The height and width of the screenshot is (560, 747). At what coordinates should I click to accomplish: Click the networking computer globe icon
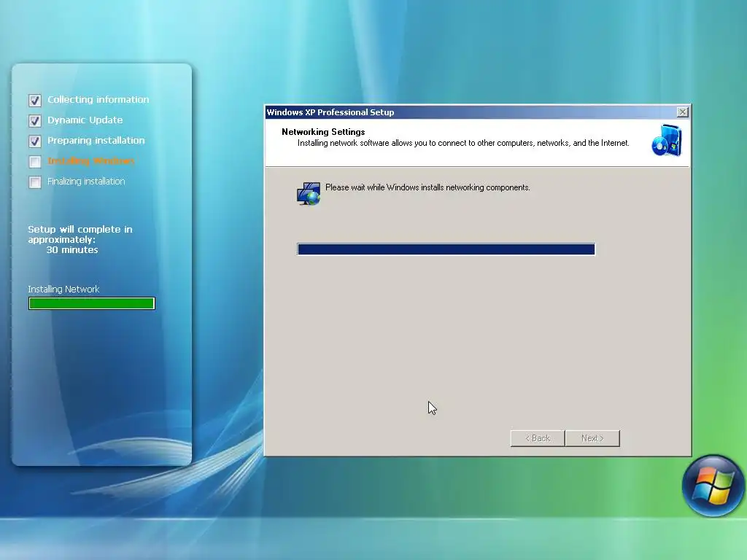click(309, 193)
